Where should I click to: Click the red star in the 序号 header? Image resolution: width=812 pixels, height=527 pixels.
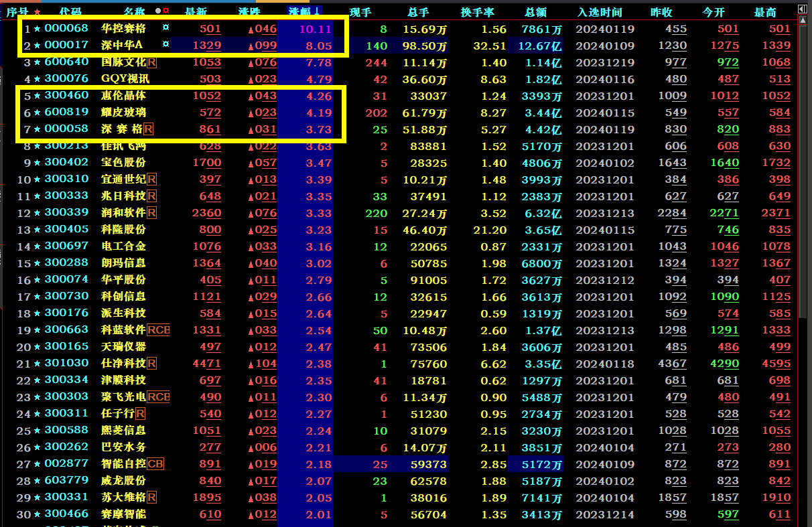tap(36, 12)
